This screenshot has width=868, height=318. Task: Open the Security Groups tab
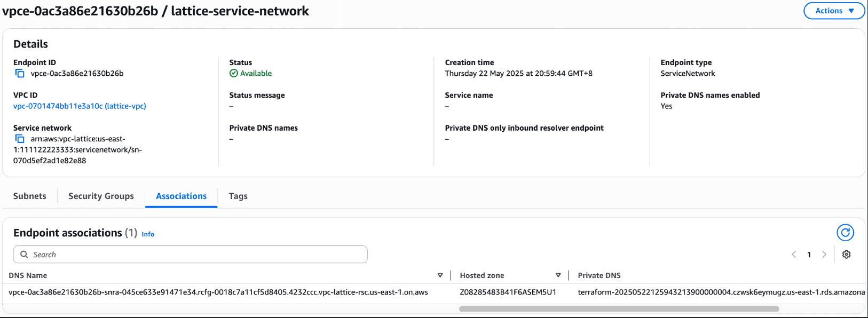tap(101, 196)
